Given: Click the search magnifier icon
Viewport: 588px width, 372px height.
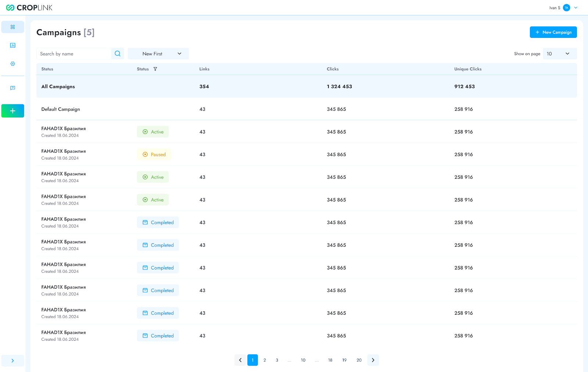Looking at the screenshot, I should click(x=118, y=54).
